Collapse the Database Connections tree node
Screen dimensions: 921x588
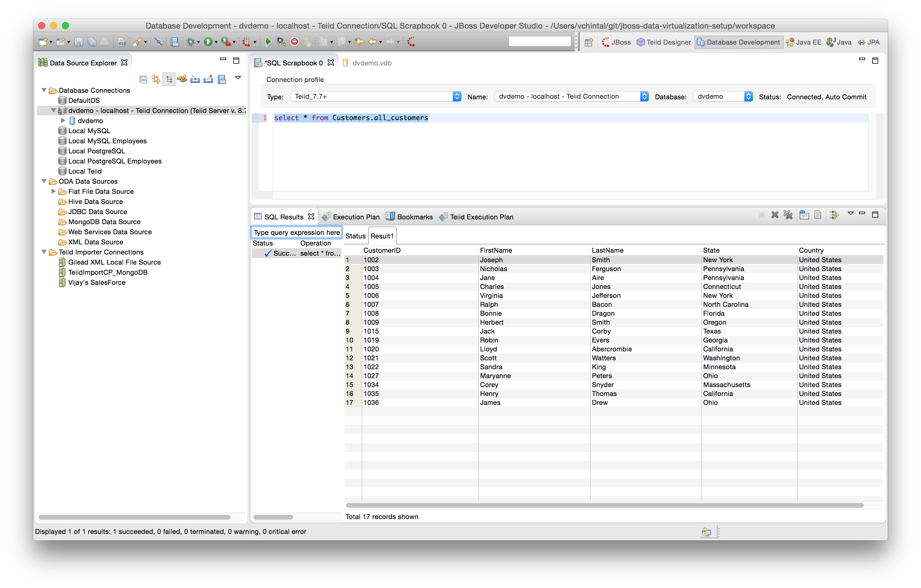pyautogui.click(x=44, y=90)
